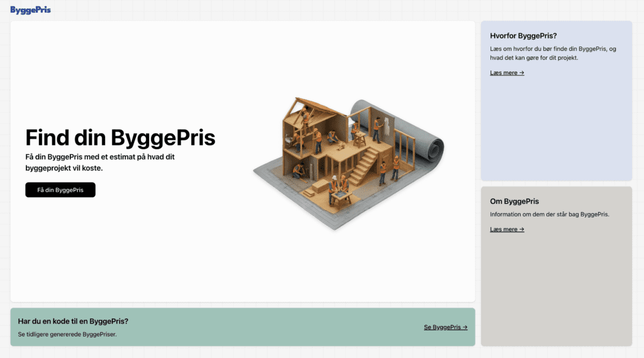Select the 'Find din ByggePris' headline
Image resolution: width=644 pixels, height=358 pixels.
[120, 137]
